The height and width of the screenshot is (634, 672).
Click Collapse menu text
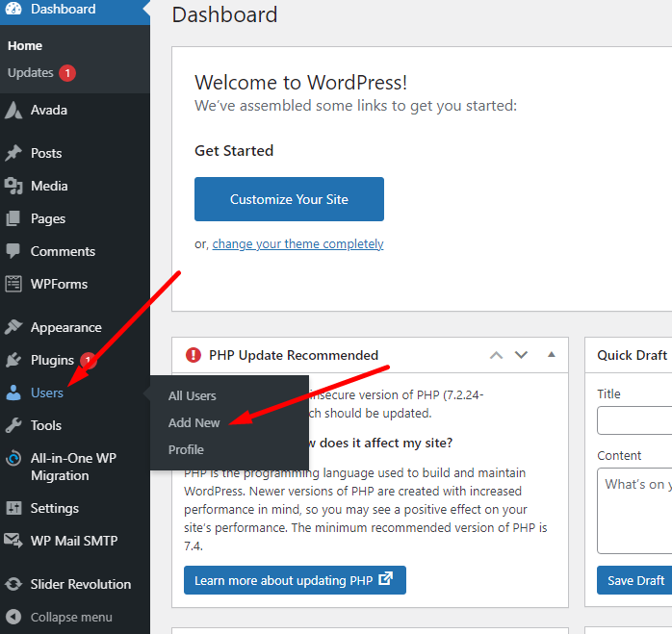[71, 617]
